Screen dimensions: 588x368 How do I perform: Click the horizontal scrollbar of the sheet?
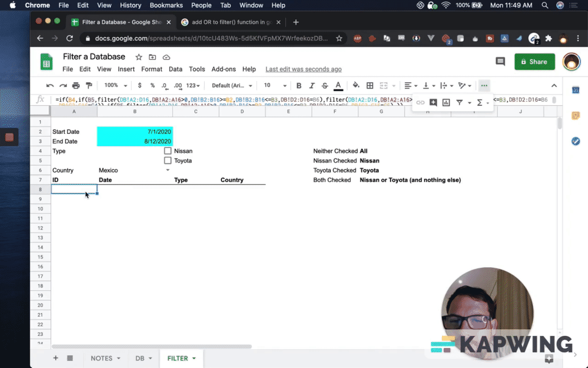coord(152,346)
